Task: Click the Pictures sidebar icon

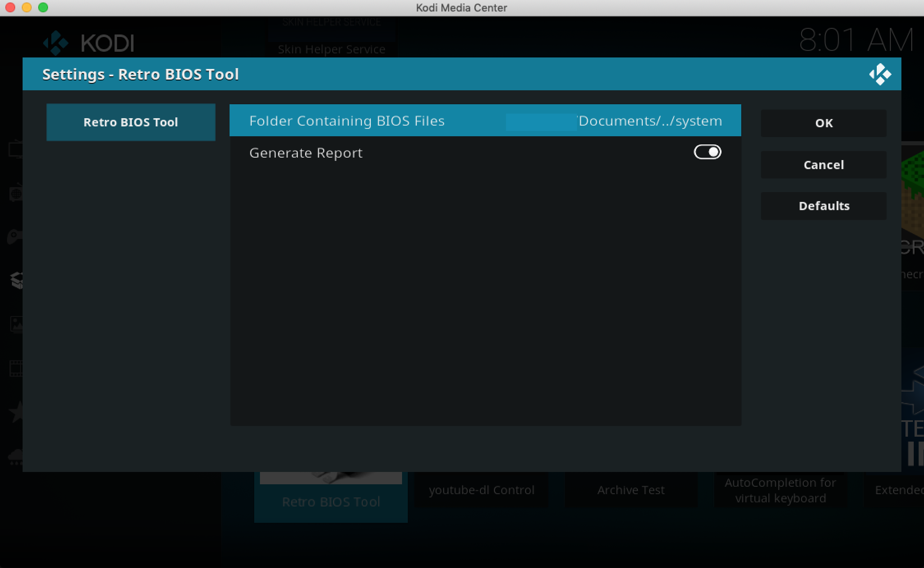Action: 16,324
